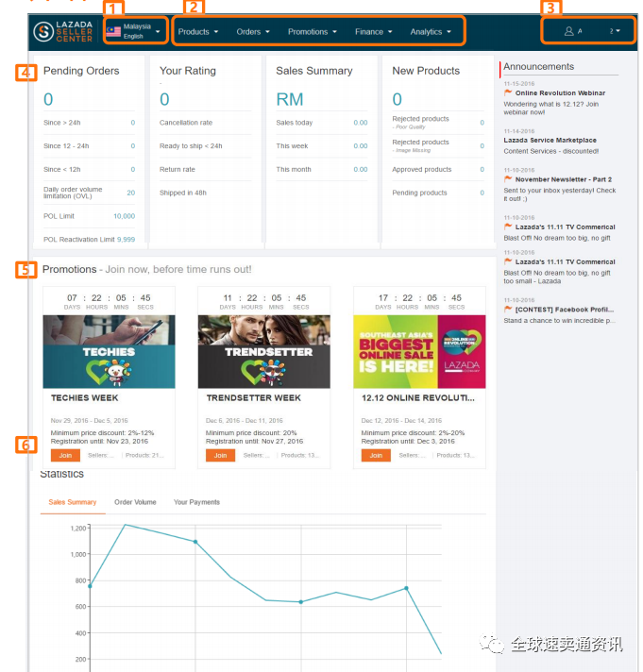Open the Lazada Service Marketplace announcement
This screenshot has height=672, width=643.
click(x=550, y=140)
